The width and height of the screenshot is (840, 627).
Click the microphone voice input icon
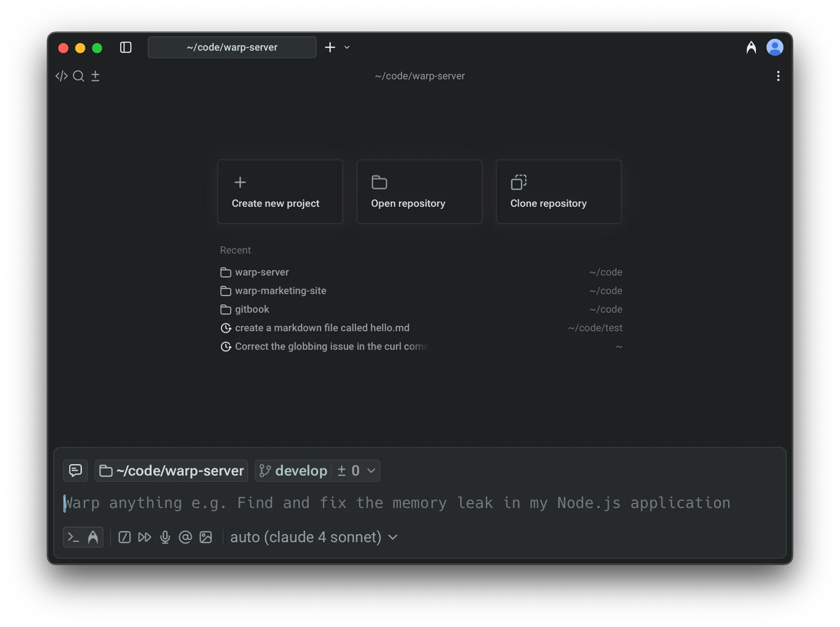[165, 537]
